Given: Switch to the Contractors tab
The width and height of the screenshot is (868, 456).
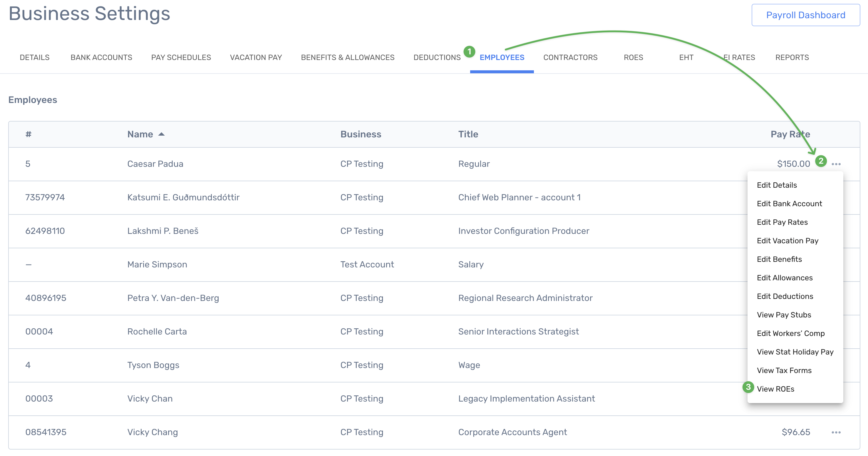Looking at the screenshot, I should tap(570, 57).
